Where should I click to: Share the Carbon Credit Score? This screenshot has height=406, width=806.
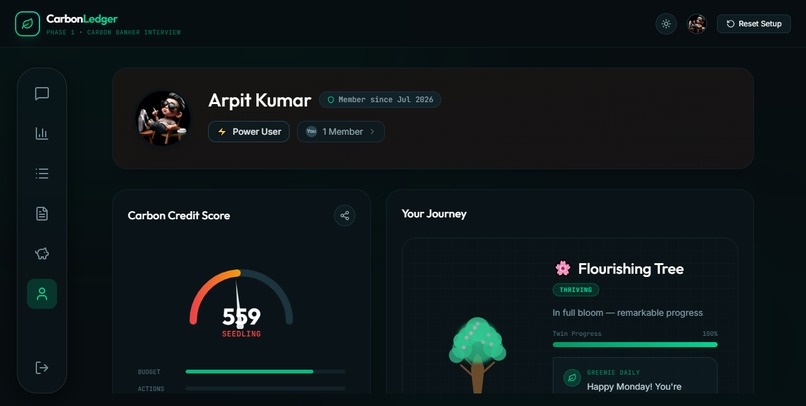[x=344, y=215]
